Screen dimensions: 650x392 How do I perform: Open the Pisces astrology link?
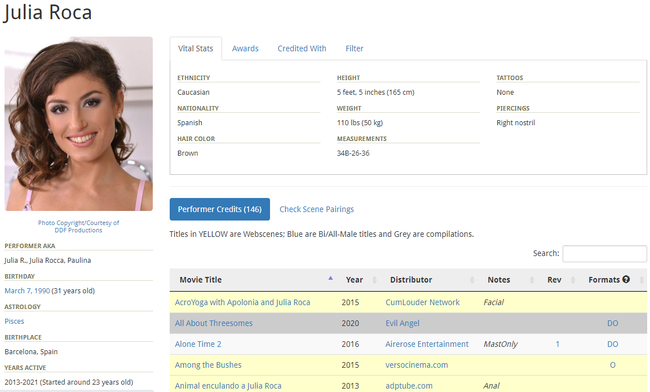click(x=14, y=321)
